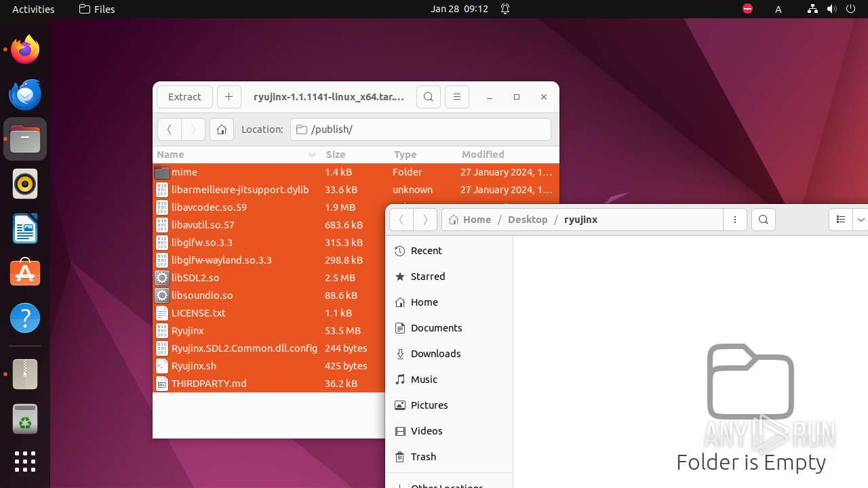
Task: Open Archive Manager icon in the dock
Action: coord(25,374)
